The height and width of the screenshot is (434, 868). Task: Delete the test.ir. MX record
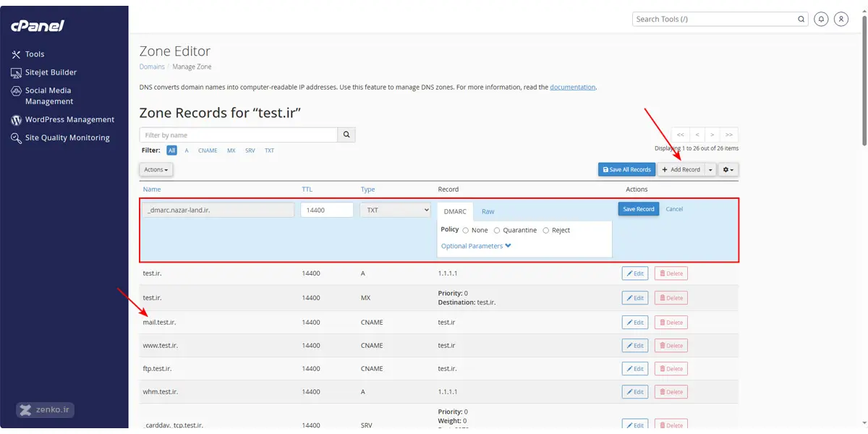pyautogui.click(x=671, y=298)
